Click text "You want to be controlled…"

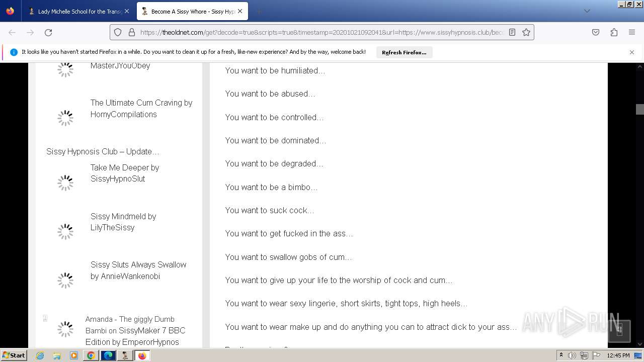pyautogui.click(x=274, y=117)
